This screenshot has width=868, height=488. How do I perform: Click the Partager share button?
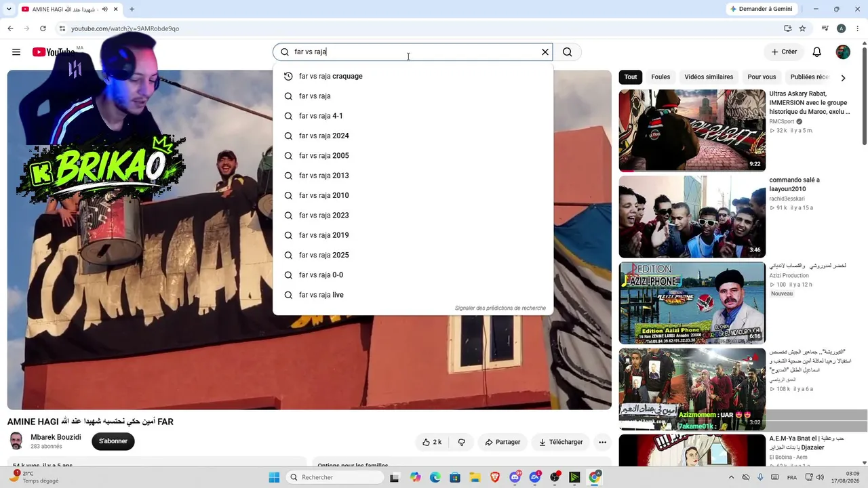coord(502,442)
